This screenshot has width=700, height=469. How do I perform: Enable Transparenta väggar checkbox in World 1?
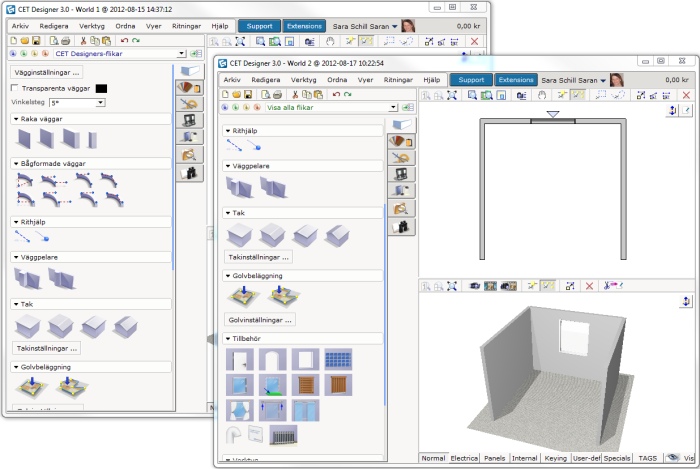click(15, 88)
